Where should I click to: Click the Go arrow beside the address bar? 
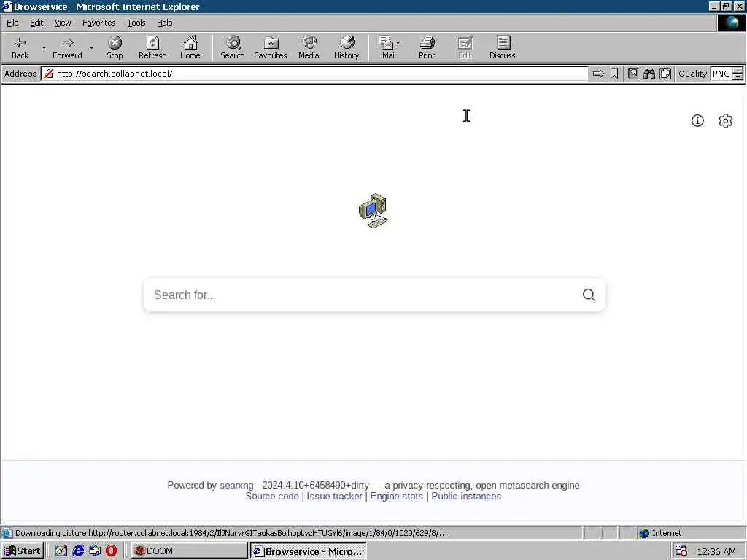[598, 74]
